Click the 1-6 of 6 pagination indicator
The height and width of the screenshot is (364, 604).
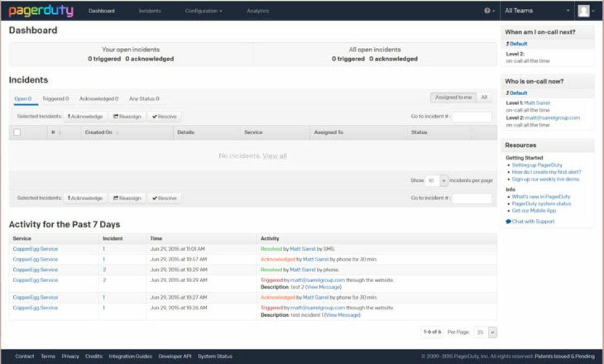pos(432,332)
